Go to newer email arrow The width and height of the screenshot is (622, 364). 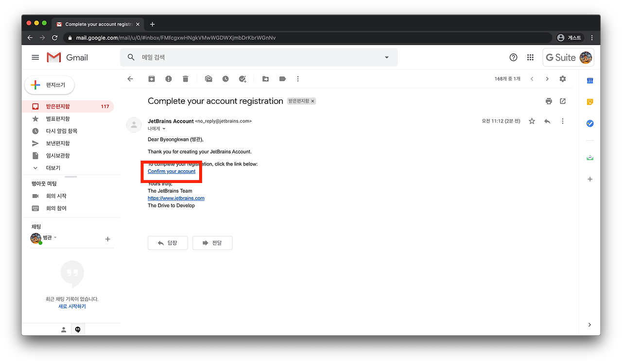(532, 79)
